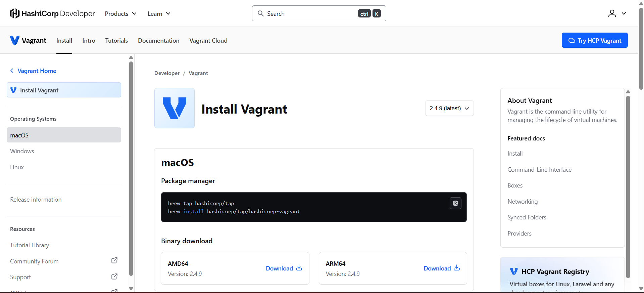Click the HCP Vagrant Registry card title
The image size is (644, 293).
pyautogui.click(x=555, y=271)
